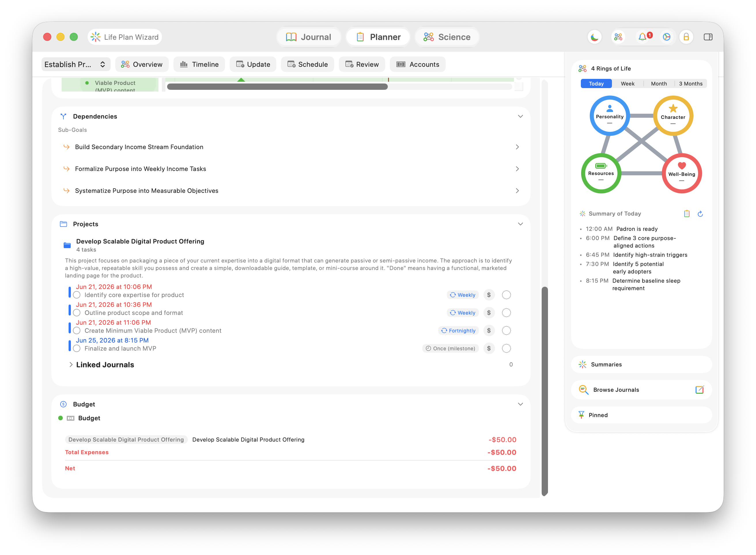756x555 pixels.
Task: Click the Life Plan Wizard logo
Action: click(95, 37)
